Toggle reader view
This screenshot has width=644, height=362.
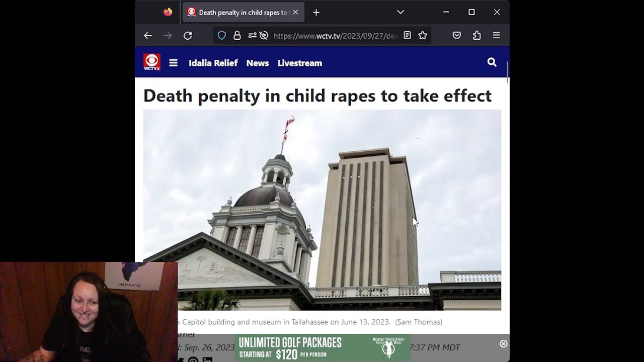coord(407,35)
